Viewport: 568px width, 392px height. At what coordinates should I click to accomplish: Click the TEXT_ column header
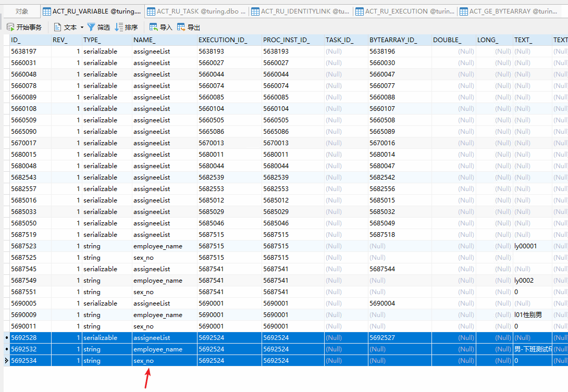(x=532, y=40)
